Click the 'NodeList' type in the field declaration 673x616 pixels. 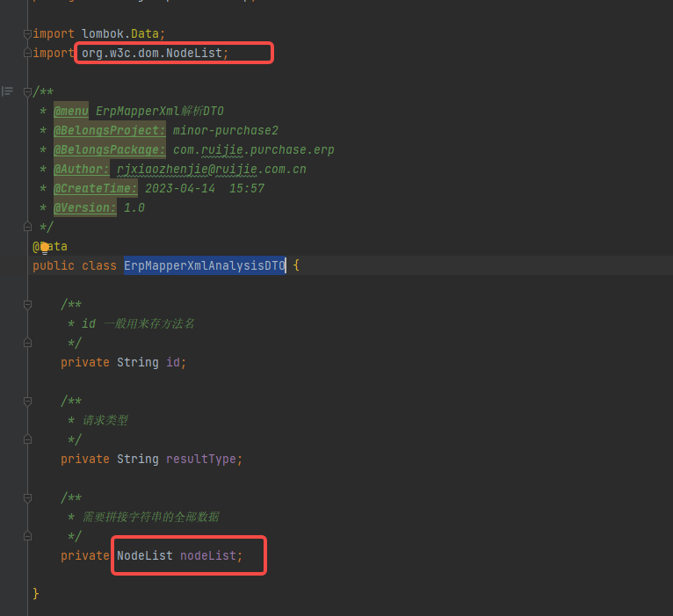coord(145,555)
